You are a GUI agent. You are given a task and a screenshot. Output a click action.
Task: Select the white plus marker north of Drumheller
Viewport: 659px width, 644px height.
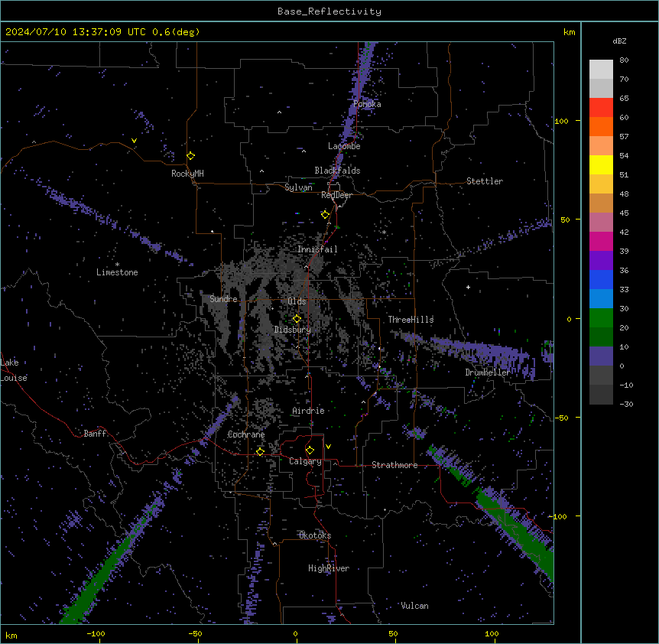468,287
